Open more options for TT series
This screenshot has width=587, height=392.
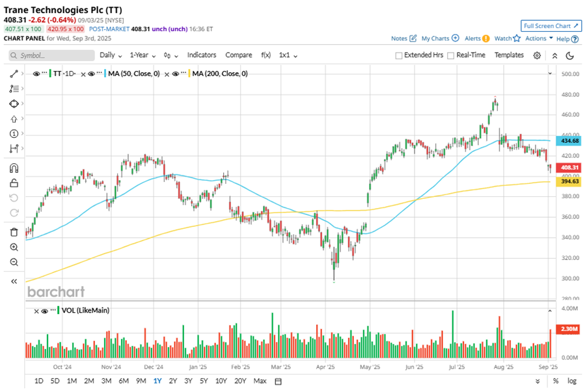point(44,72)
